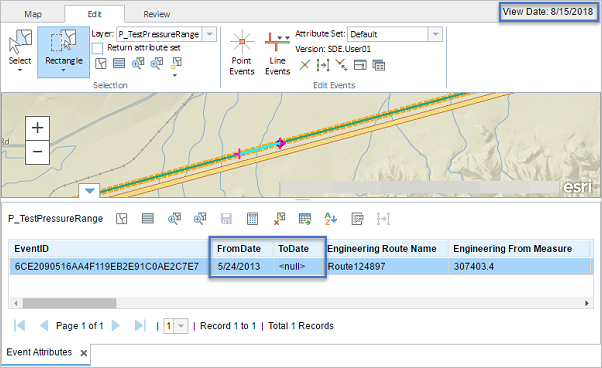Viewport: 602px width, 368px height.
Task: Zoom out the map with minus button
Action: [37, 152]
